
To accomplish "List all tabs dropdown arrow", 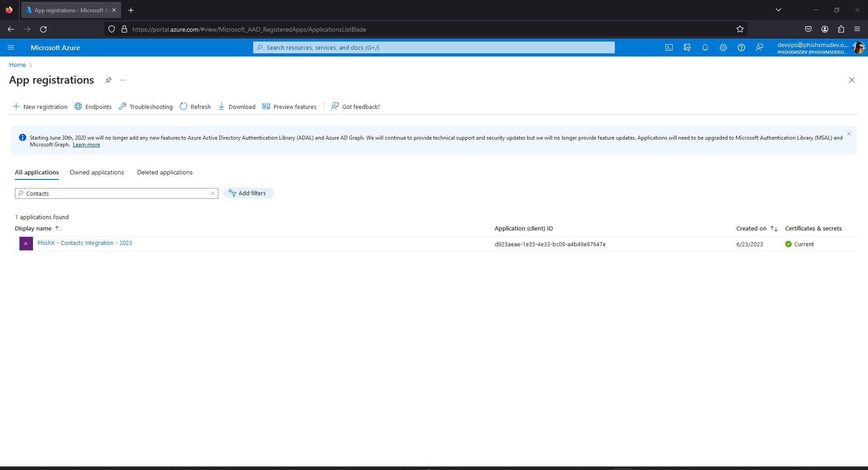I will [778, 10].
